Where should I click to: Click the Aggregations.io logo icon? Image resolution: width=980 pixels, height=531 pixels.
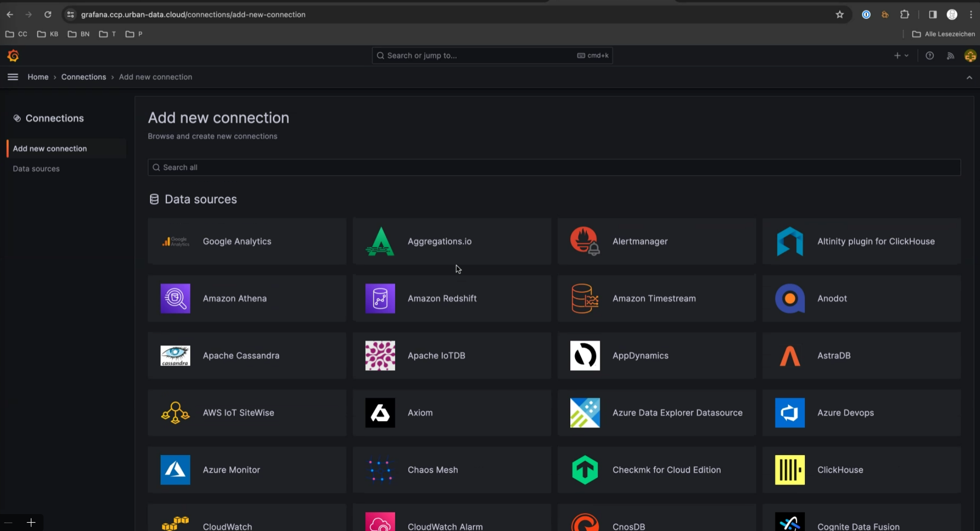tap(380, 241)
